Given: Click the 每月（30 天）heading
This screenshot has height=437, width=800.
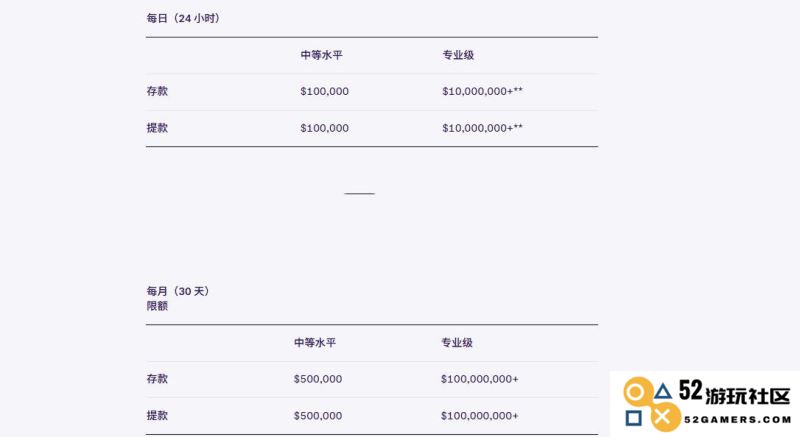Looking at the screenshot, I should pyautogui.click(x=178, y=291).
